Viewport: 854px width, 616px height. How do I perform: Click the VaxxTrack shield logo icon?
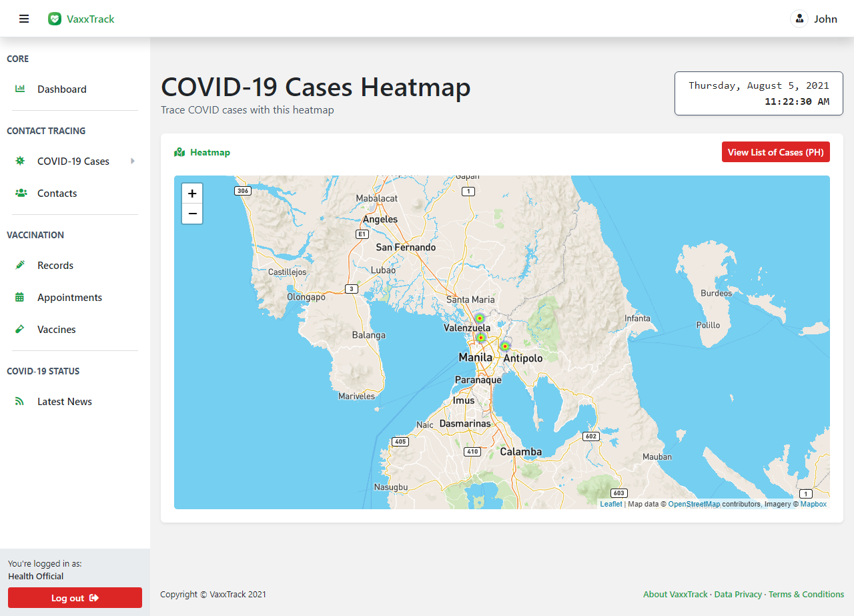click(55, 19)
